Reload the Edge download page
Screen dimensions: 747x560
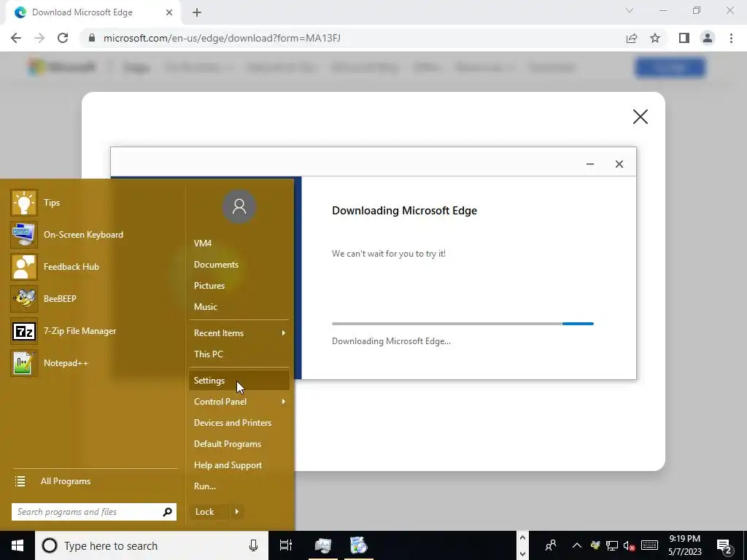63,38
